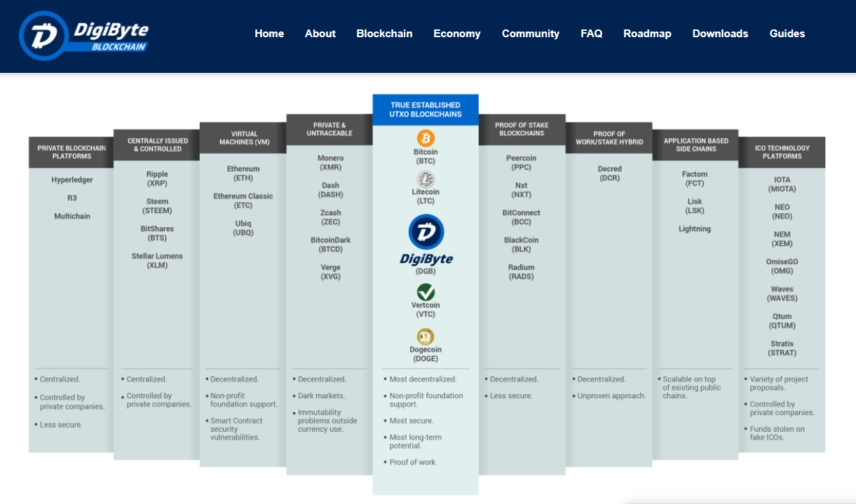This screenshot has width=856, height=504.
Task: Select the Community menu item
Action: coord(531,34)
